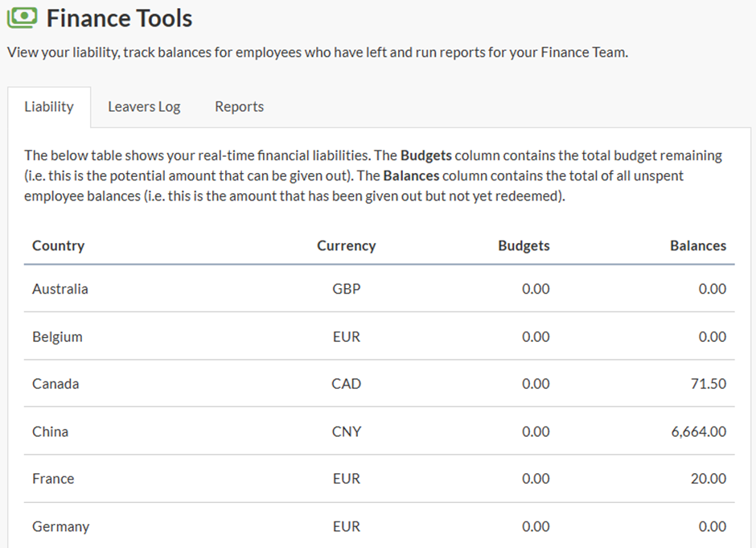The image size is (756, 548).
Task: Click the Currency column header
Action: pos(346,246)
